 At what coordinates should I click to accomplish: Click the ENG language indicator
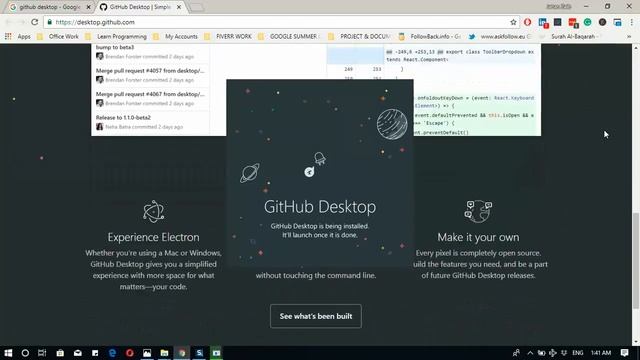click(578, 353)
